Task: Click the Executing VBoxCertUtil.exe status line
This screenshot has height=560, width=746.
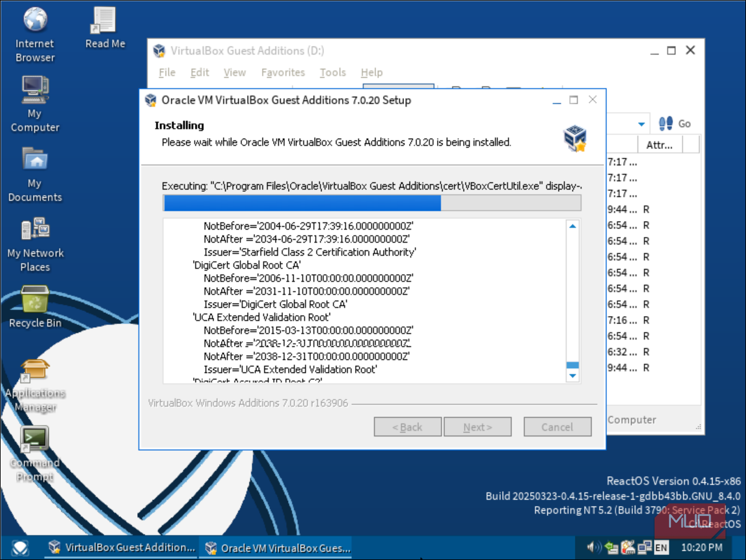Action: click(372, 186)
